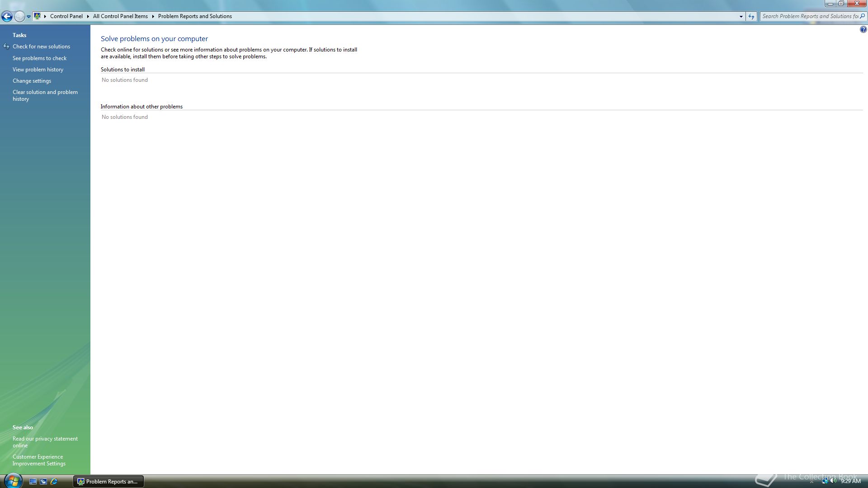Click the 9:29 AM clock
The height and width of the screenshot is (488, 868).
851,481
